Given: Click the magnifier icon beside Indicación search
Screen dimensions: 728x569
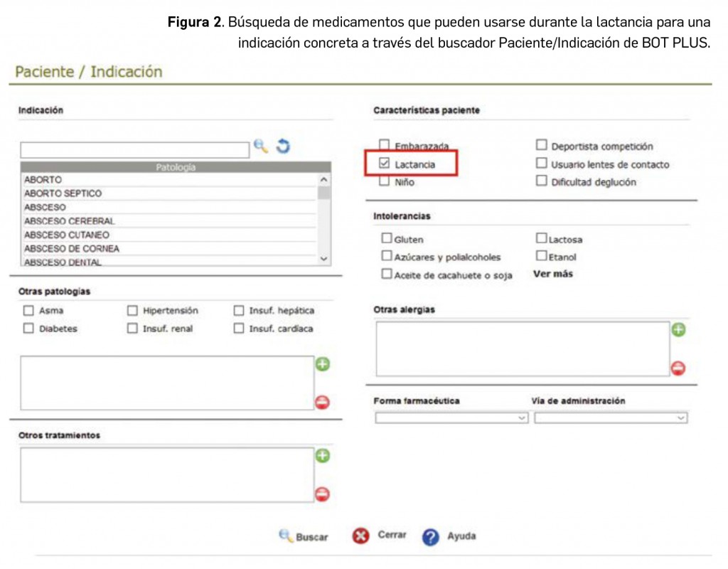Looking at the screenshot, I should pos(261,147).
